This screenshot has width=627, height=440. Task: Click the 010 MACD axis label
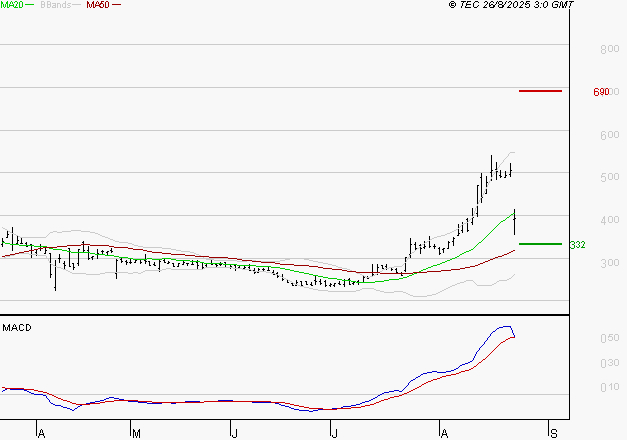point(610,387)
